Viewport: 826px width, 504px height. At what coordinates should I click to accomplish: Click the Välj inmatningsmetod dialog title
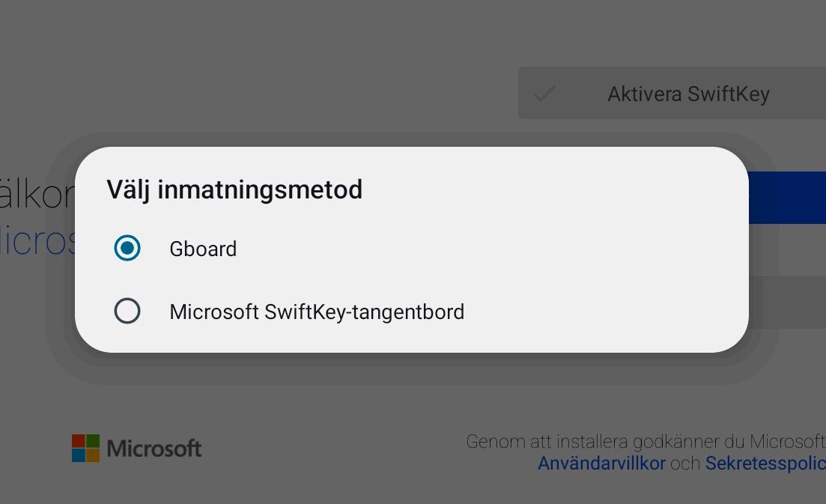[x=234, y=189]
